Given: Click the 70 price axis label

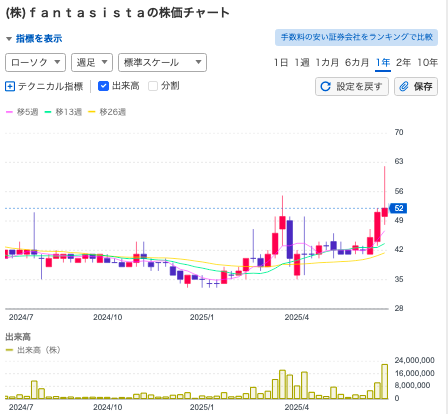Looking at the screenshot, I should click(399, 132).
